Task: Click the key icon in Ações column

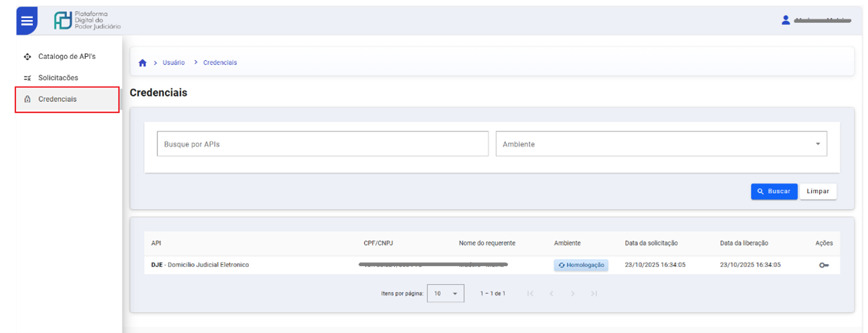Action: 824,265
